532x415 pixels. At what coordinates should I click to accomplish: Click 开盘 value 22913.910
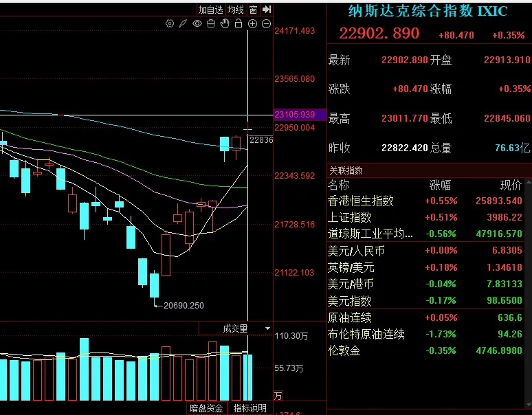[x=507, y=60]
